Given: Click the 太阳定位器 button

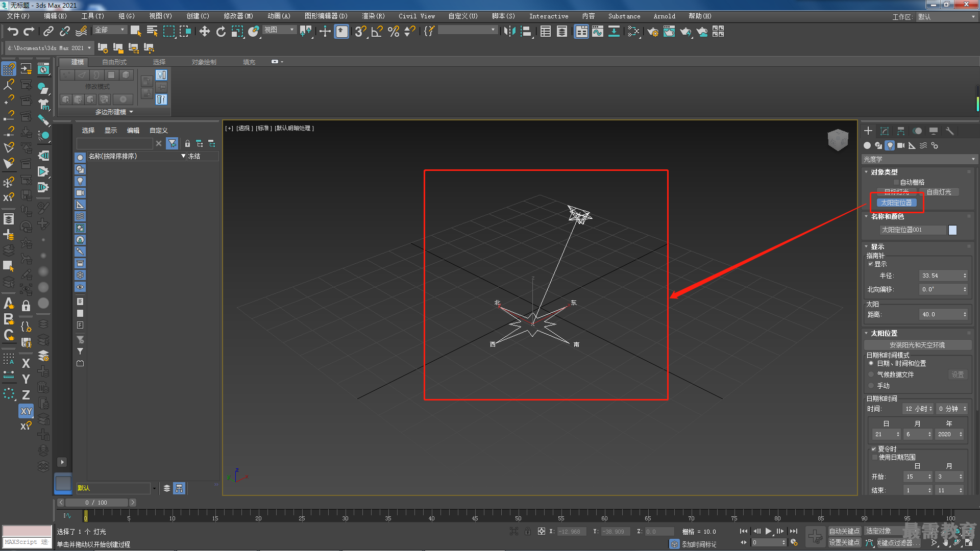Looking at the screenshot, I should point(896,203).
